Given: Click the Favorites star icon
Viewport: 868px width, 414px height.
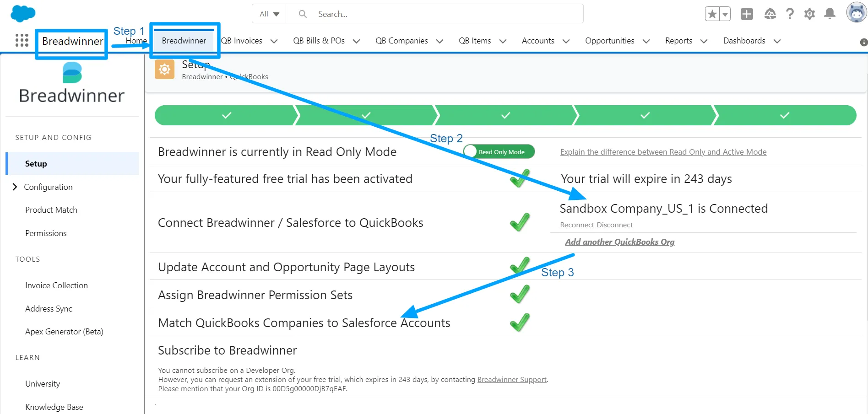Looking at the screenshot, I should click(712, 14).
